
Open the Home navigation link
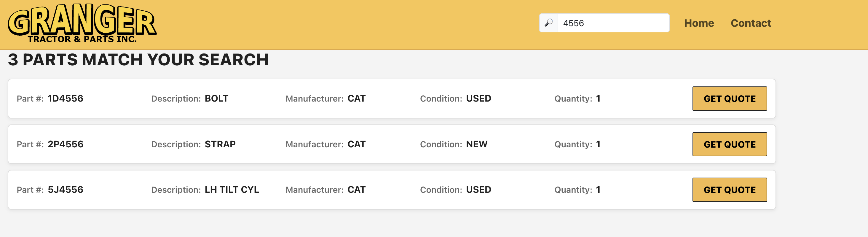click(698, 23)
